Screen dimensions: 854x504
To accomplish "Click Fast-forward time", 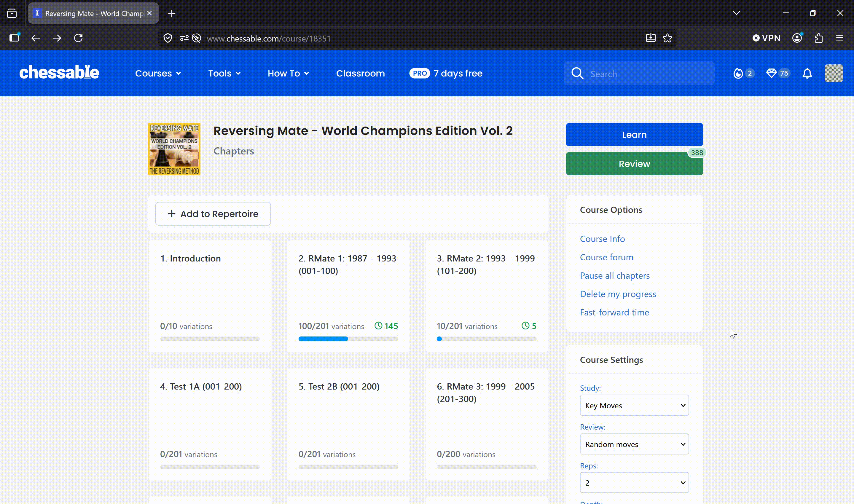I will tap(614, 312).
